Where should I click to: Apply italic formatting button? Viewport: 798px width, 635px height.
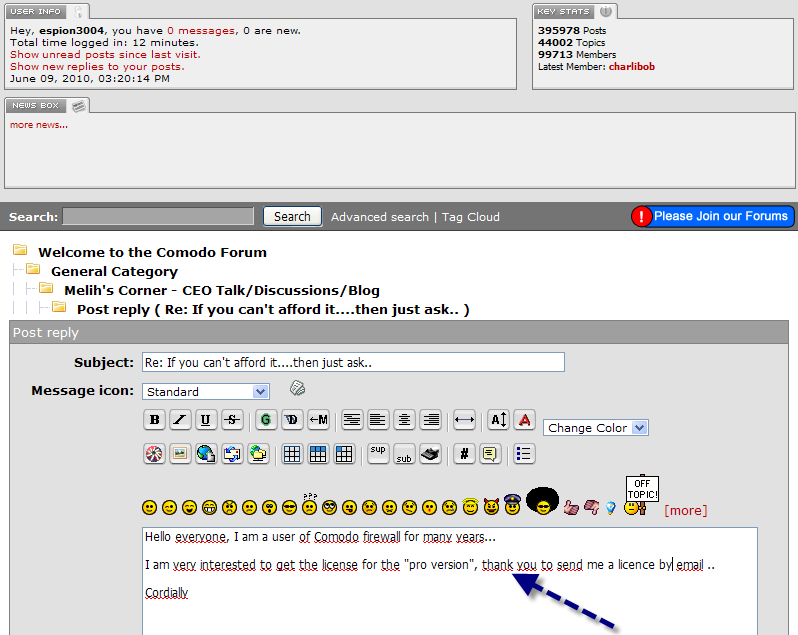coord(180,420)
